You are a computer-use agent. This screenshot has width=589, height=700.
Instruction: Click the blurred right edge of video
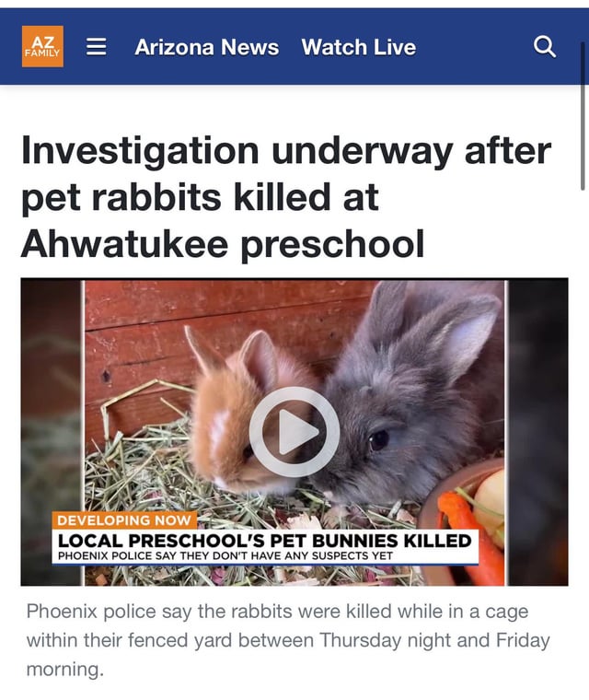tap(537, 432)
